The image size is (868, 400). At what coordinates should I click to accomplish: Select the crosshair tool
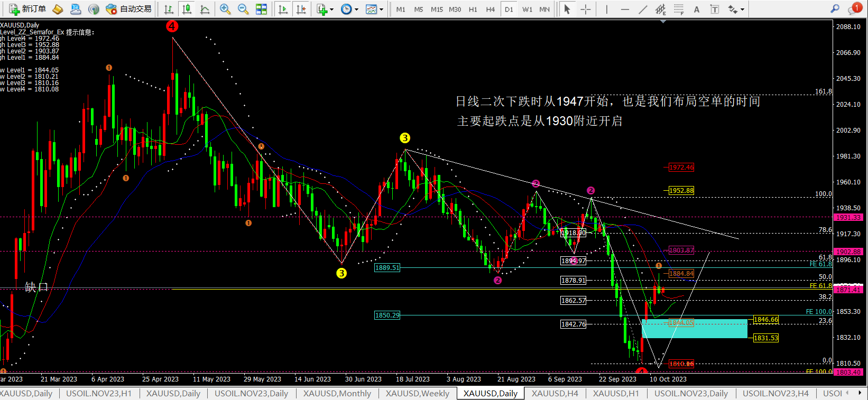586,9
